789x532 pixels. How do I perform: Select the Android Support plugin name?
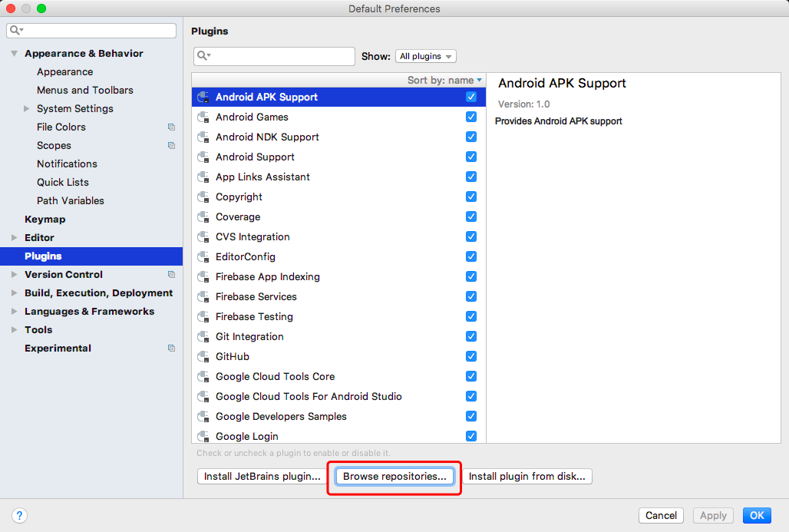[x=255, y=157]
